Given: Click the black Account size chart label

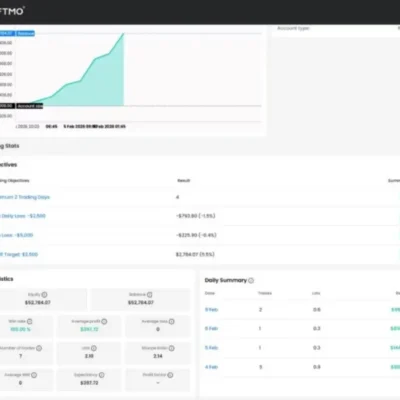Looking at the screenshot, I should (30, 106).
